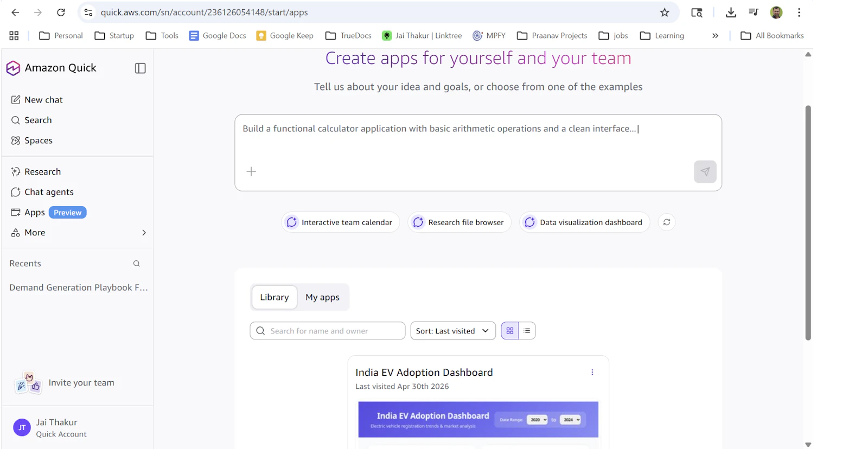The image size is (868, 449).
Task: Open the MPFY bookmark
Action: pyautogui.click(x=489, y=36)
